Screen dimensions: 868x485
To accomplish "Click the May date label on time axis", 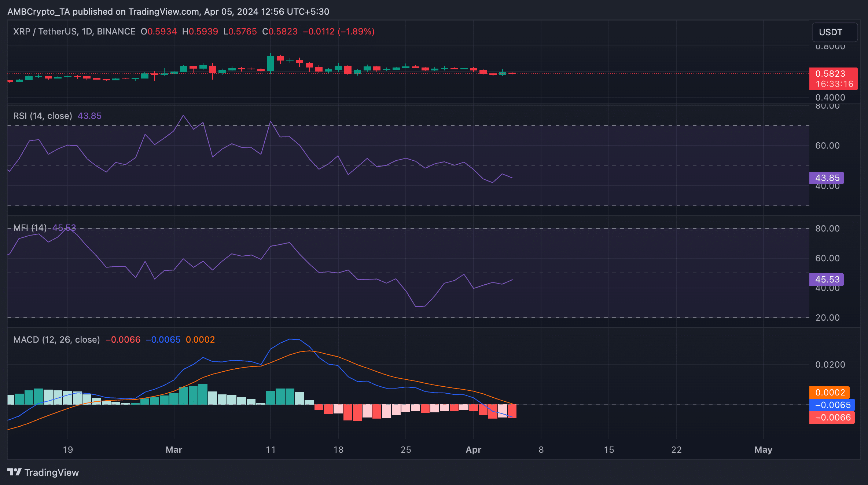I will pyautogui.click(x=763, y=450).
